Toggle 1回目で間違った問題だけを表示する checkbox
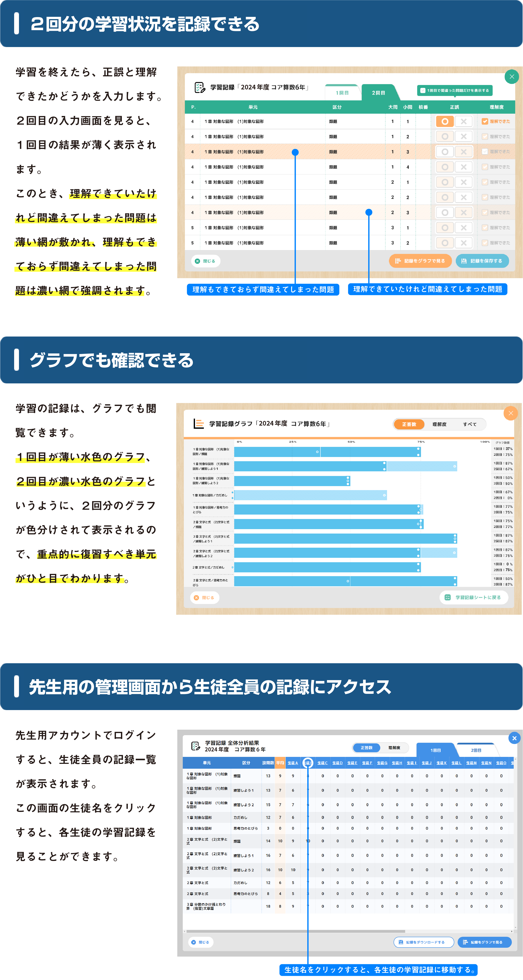523x980 pixels. pyautogui.click(x=423, y=90)
